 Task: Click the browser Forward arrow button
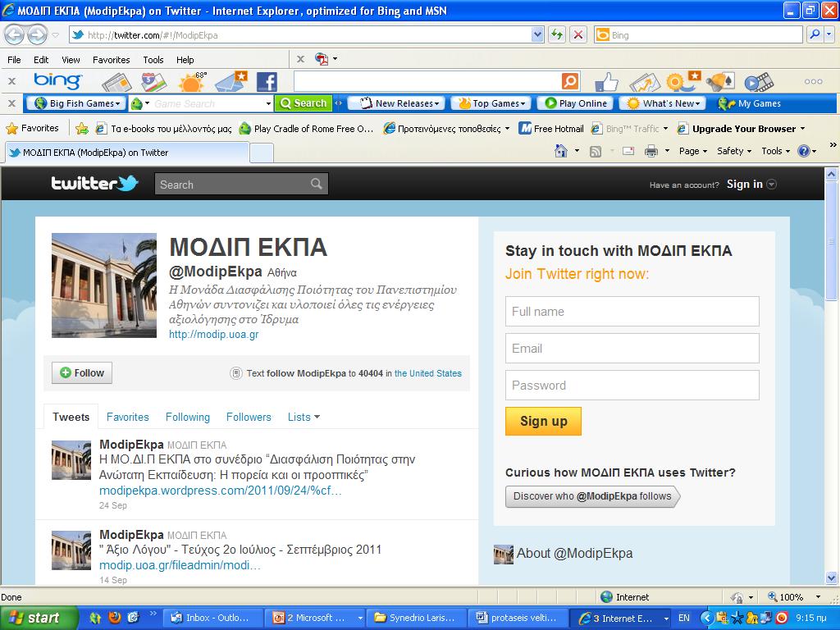[x=37, y=35]
